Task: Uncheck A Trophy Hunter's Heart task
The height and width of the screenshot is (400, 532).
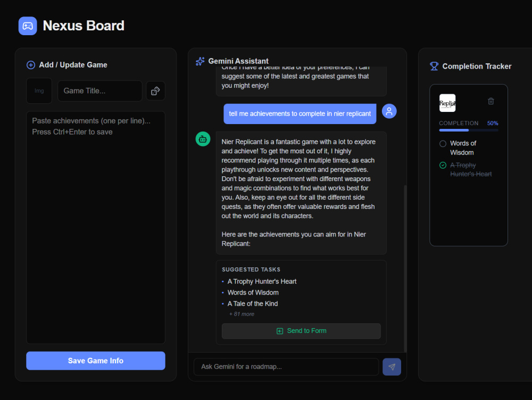Action: 443,165
